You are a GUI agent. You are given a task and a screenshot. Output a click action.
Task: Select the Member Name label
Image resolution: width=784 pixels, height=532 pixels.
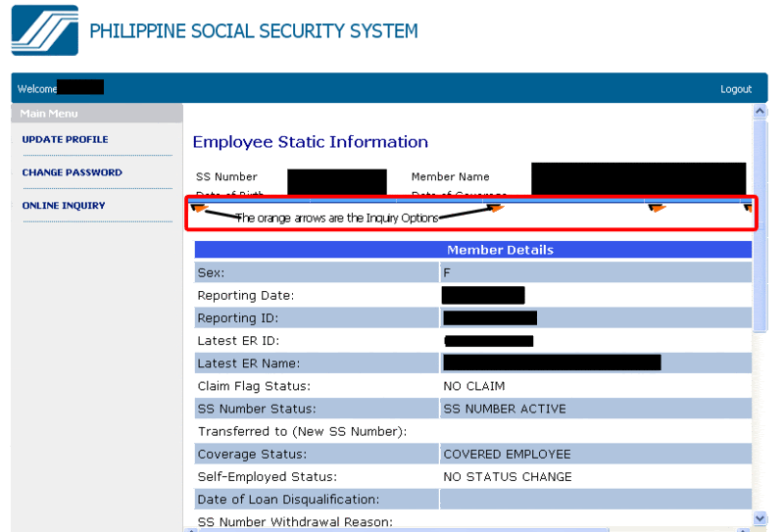pyautogui.click(x=450, y=177)
